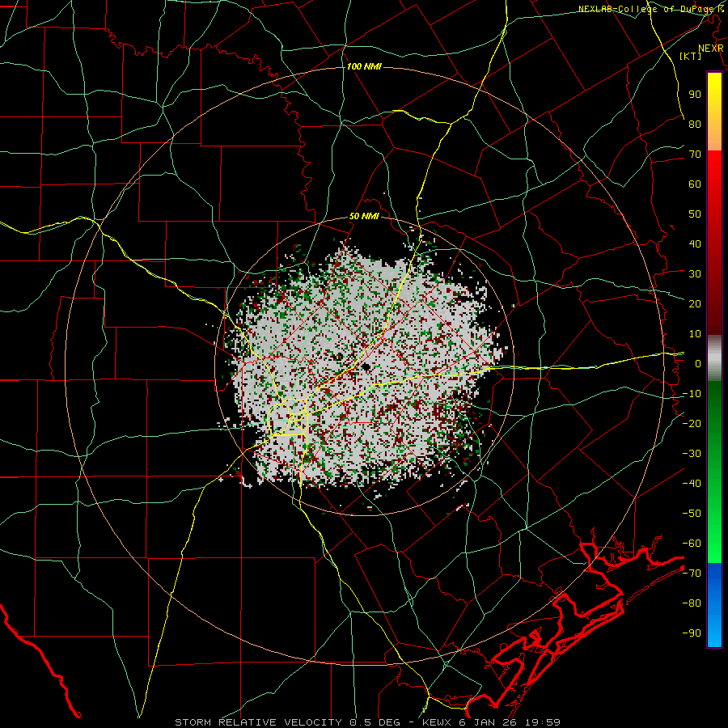Viewport: 728px width, 728px height.
Task: Click the -90 value on the velocity scale
Action: pos(692,633)
